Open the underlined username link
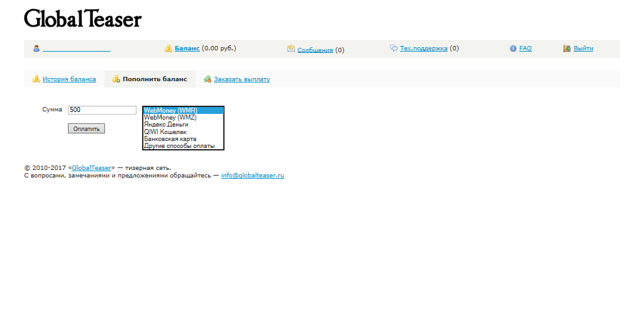 (x=77, y=49)
